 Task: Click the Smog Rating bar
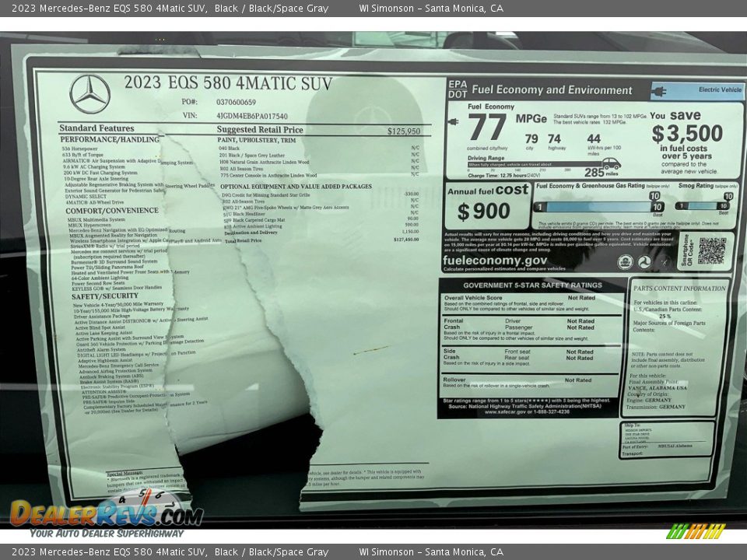pos(703,205)
